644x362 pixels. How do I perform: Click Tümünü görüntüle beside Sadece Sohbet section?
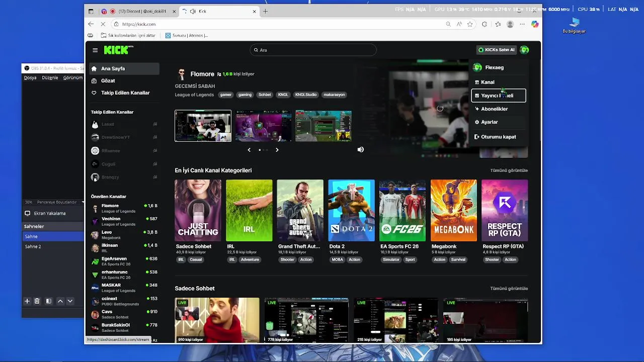[x=509, y=289]
